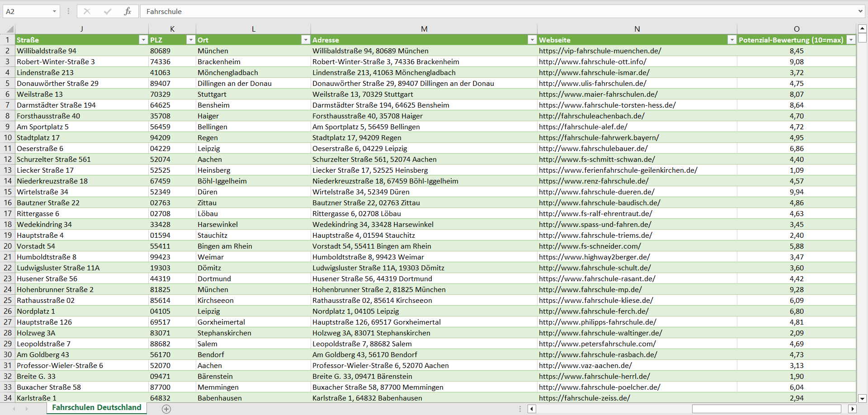
Task: Open ferienfahrschule-geilenkirchen.de link
Action: pos(618,170)
